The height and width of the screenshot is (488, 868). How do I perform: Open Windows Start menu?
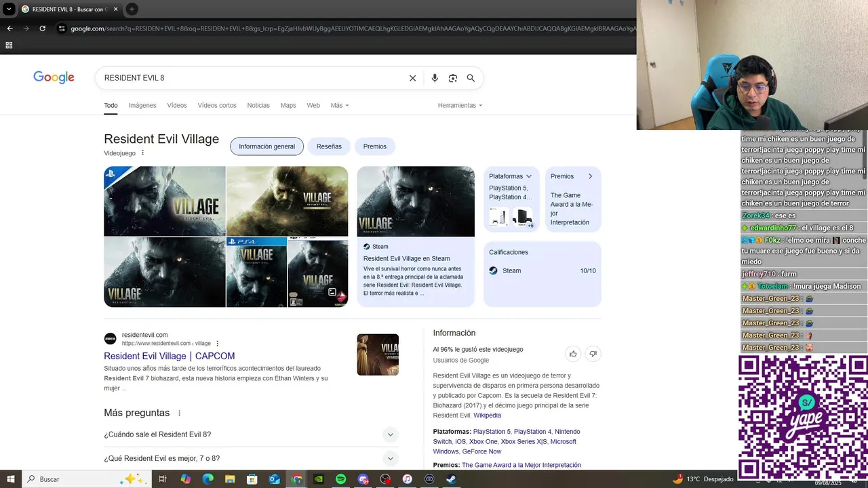(11, 479)
